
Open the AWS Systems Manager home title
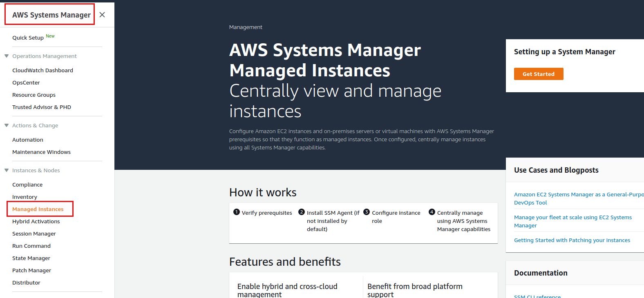click(x=51, y=15)
